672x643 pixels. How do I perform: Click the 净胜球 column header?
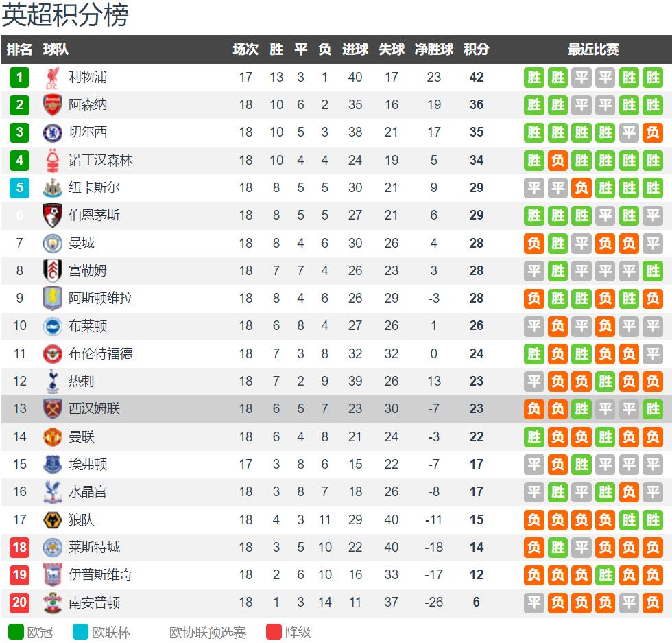(x=433, y=49)
